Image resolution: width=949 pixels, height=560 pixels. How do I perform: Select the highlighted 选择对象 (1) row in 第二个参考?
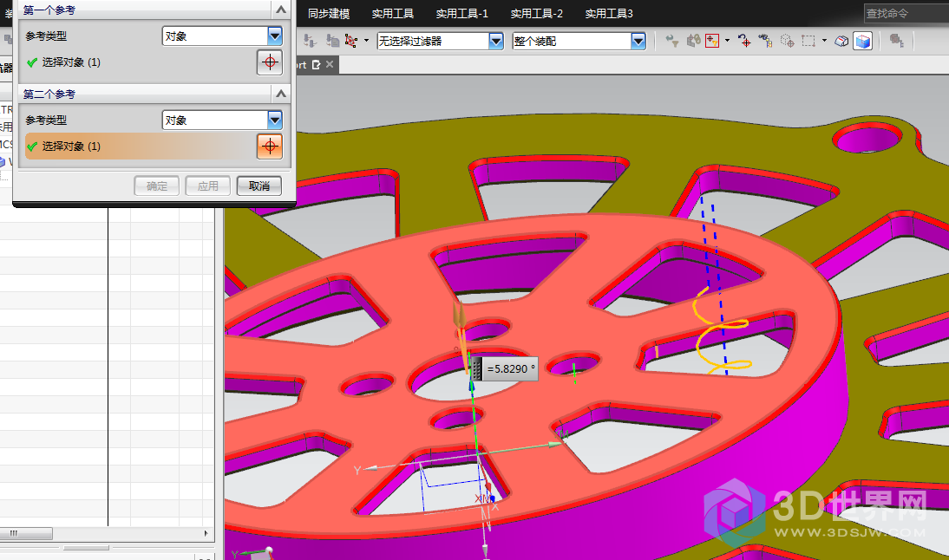[x=141, y=147]
